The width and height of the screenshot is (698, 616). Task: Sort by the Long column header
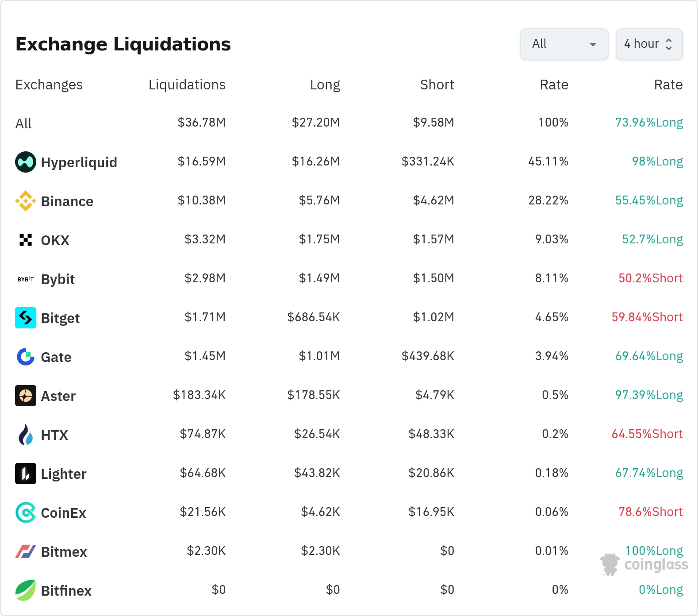[325, 85]
